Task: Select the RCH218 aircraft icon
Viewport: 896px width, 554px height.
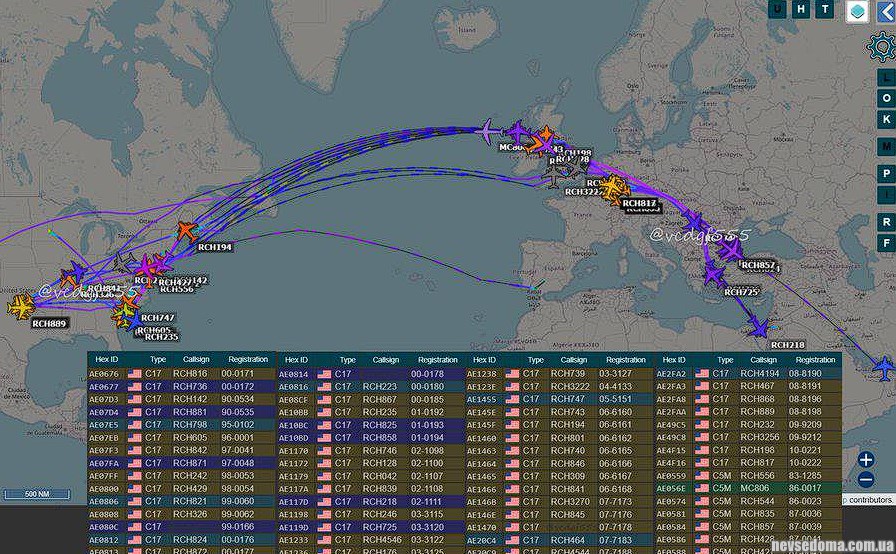Action: click(759, 328)
